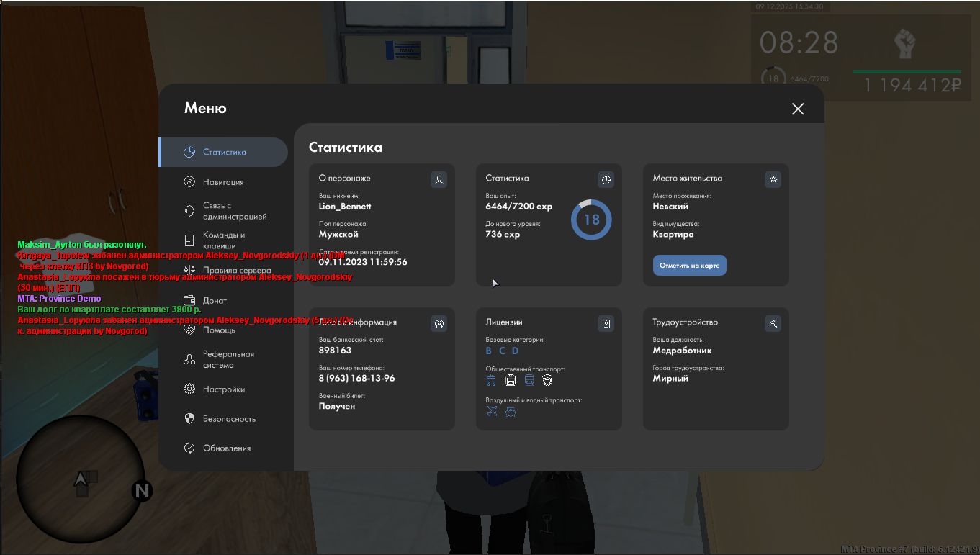Open the Обновления menu item

(x=226, y=448)
